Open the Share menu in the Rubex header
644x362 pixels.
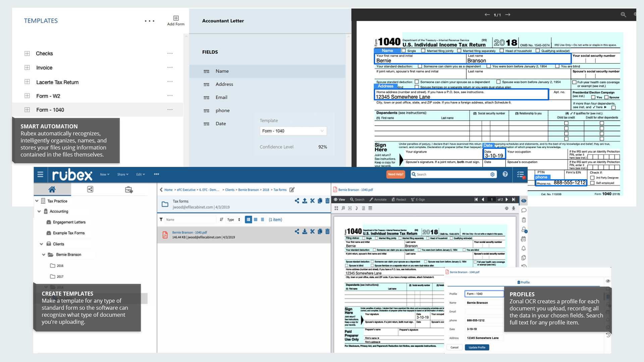[x=123, y=174]
